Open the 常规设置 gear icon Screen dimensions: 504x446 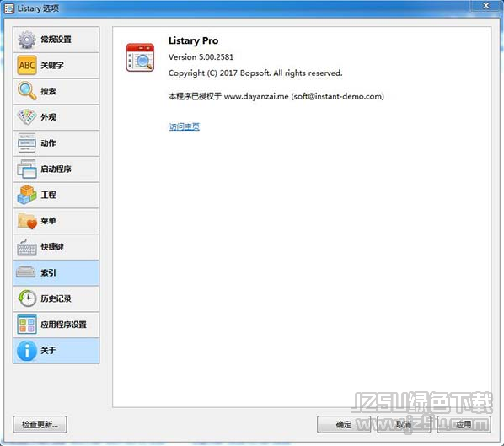coord(27,40)
